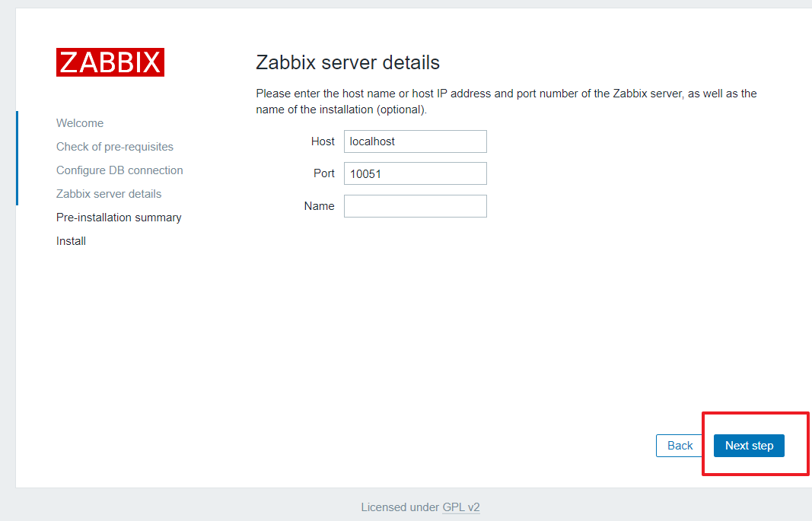This screenshot has height=521, width=812.
Task: Select the Port field containing 10051
Action: (x=416, y=173)
